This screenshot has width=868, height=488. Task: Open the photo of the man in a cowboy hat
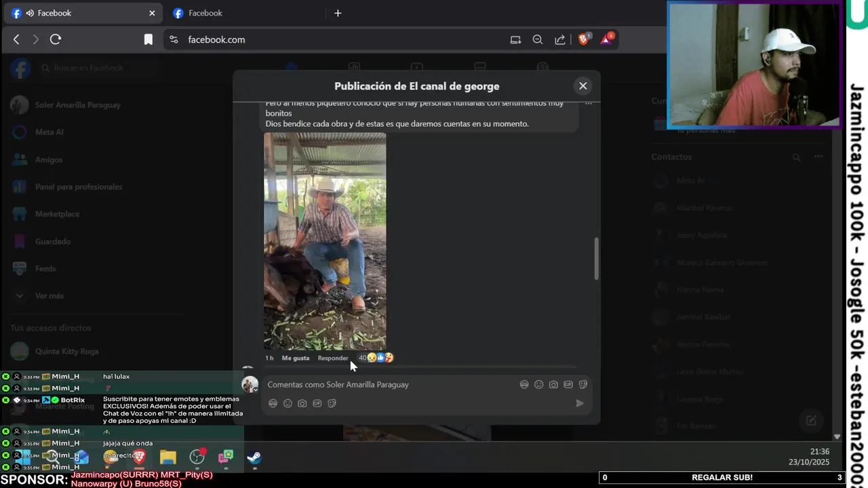[325, 241]
